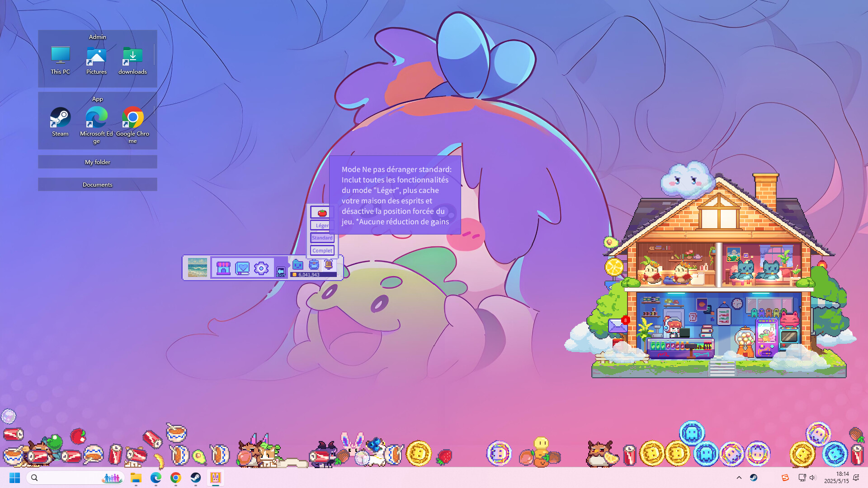Open Steam from the taskbar
The width and height of the screenshot is (868, 488).
[x=196, y=478]
